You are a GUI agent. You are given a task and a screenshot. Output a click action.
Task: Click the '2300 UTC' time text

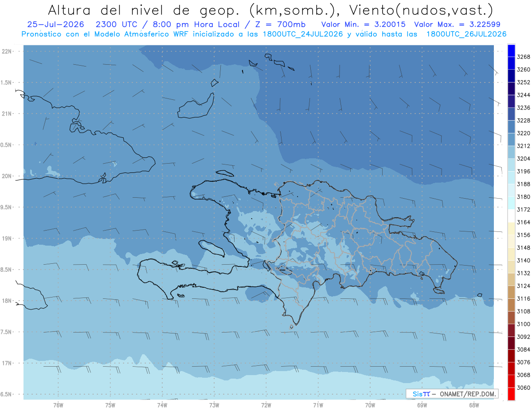pyautogui.click(x=119, y=25)
